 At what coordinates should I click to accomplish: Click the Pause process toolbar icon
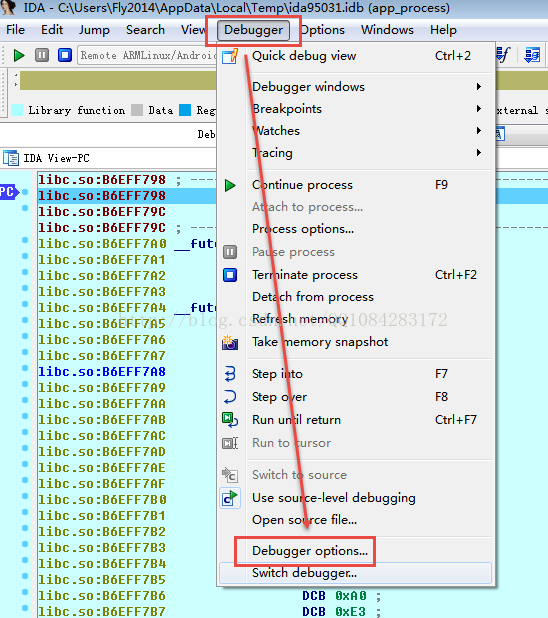click(42, 55)
